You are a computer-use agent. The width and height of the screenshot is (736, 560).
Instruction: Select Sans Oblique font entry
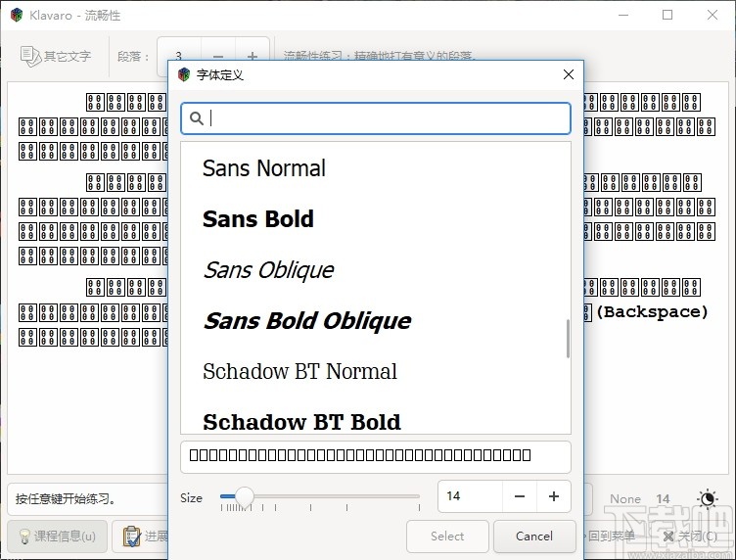[x=268, y=270]
